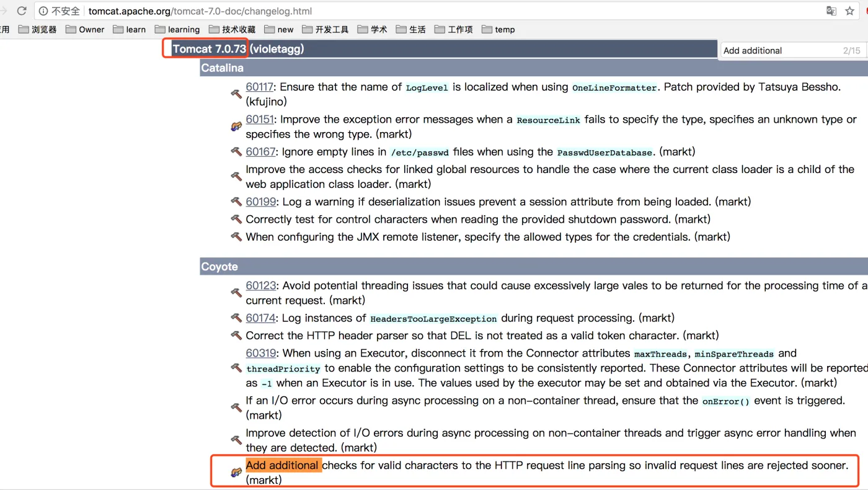Open the 浏览器 bookmarks folder
Image resolution: width=868 pixels, height=490 pixels.
pos(37,29)
